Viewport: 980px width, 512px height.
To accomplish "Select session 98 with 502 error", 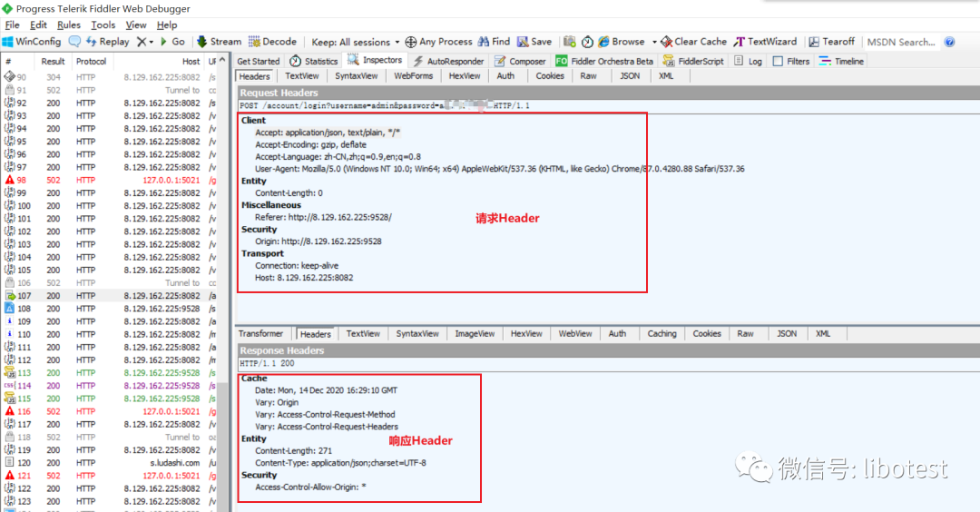I will 110,180.
